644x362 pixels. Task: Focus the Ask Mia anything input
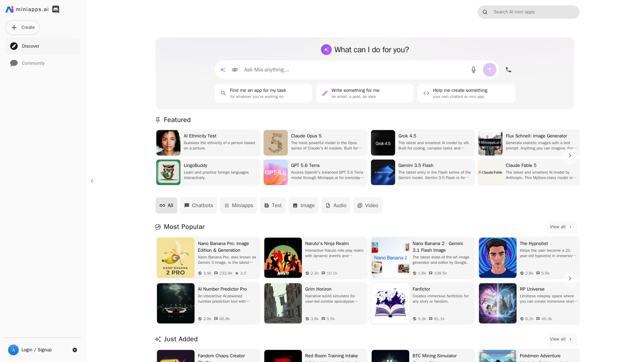354,70
